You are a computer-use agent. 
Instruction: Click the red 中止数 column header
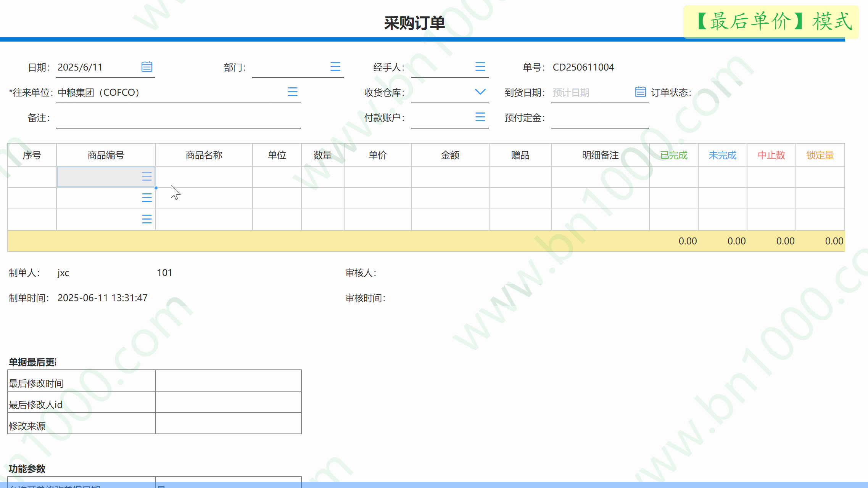point(771,155)
